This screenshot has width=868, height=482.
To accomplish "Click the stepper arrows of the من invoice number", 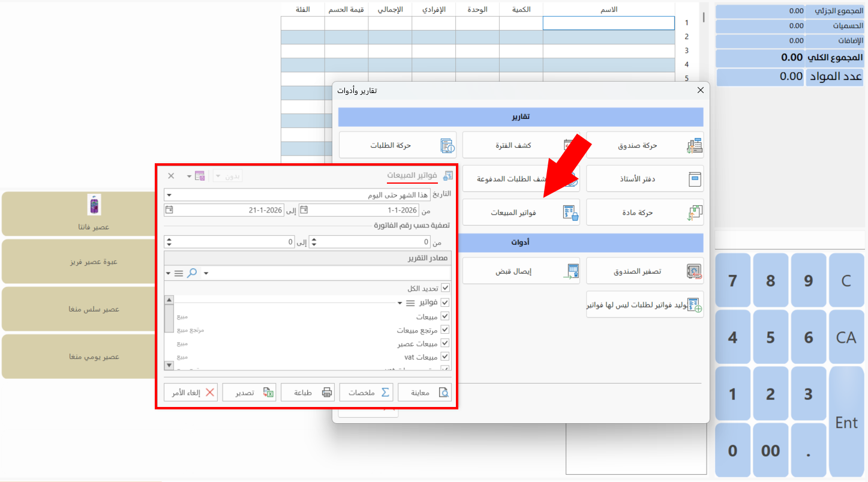I will (x=314, y=242).
